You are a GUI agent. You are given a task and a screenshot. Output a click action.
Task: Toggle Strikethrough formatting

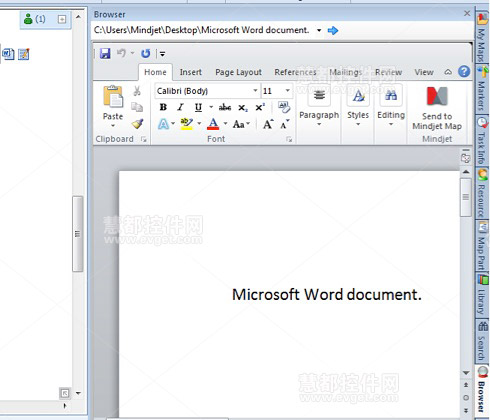coord(225,107)
